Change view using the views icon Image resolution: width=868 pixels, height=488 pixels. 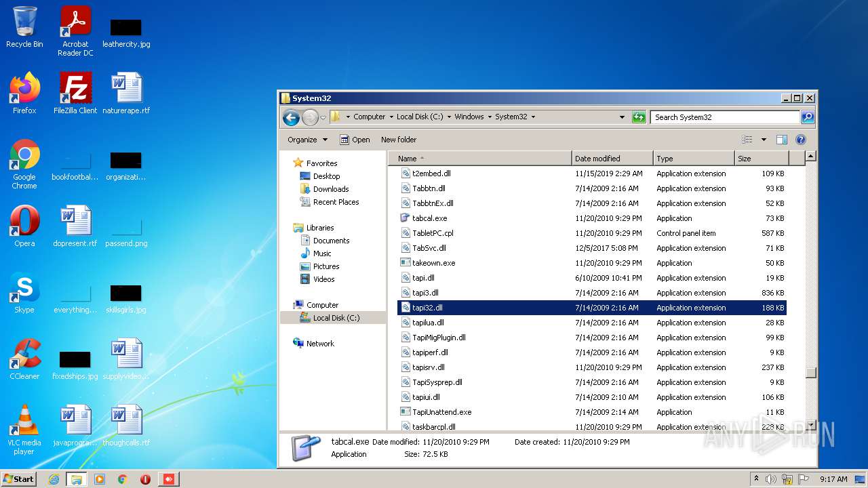pos(747,140)
